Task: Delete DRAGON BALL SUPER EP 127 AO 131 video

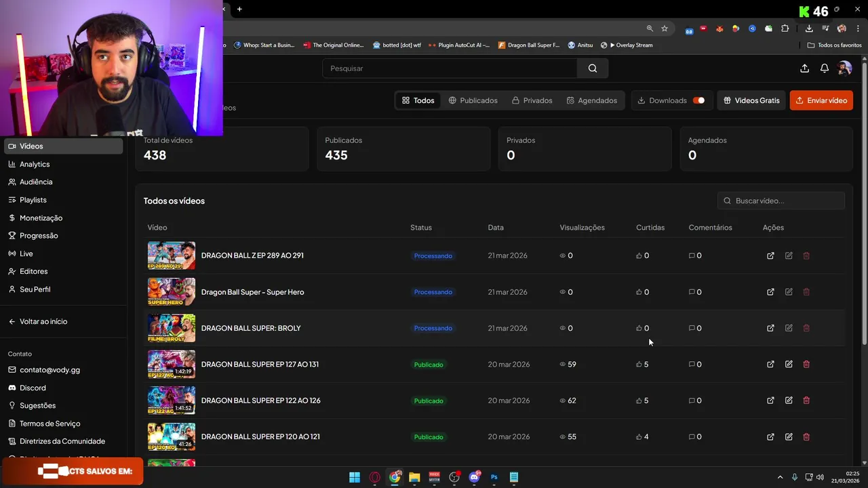Action: coord(806,365)
